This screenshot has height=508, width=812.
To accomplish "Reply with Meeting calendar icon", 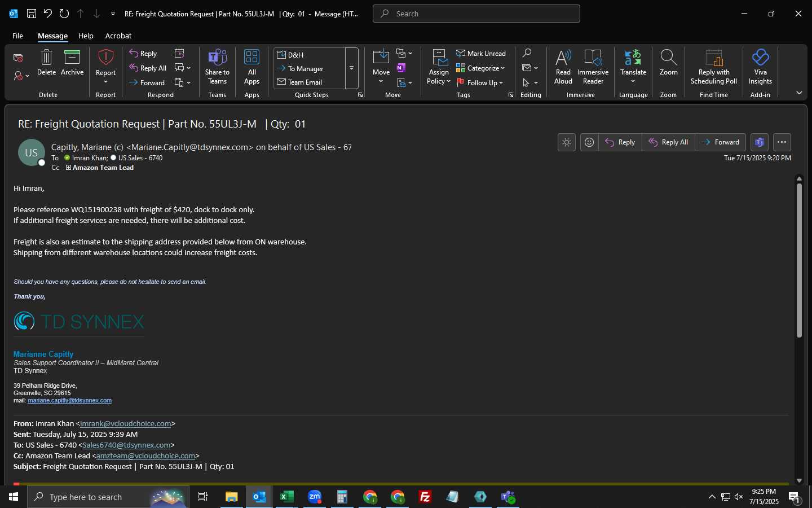I will [x=179, y=53].
